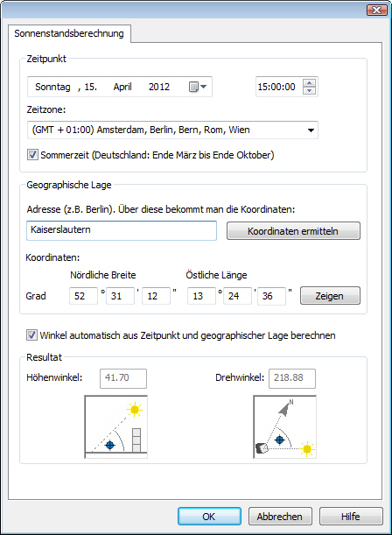The height and width of the screenshot is (535, 392).
Task: Close the dialog with the X button
Action: pyautogui.click(x=376, y=11)
